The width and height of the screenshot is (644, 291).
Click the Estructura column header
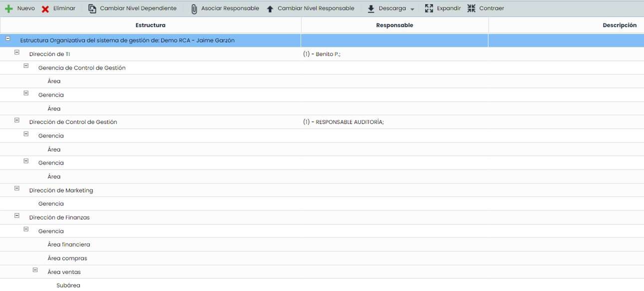(151, 24)
